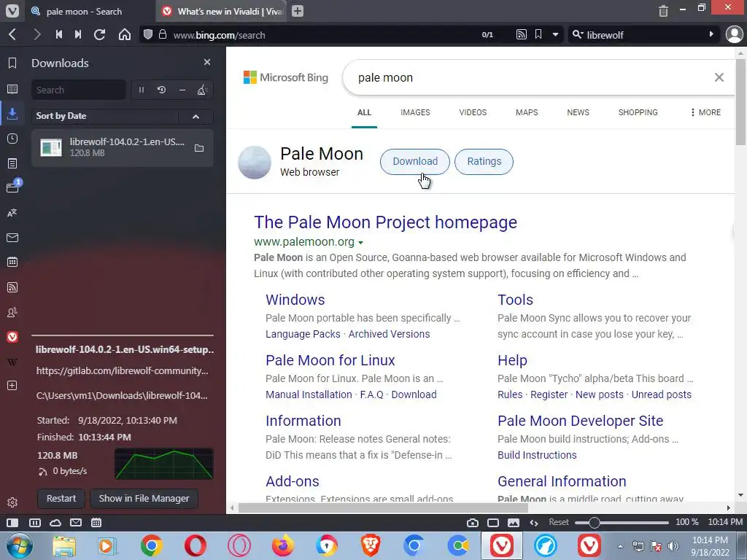Adjust the page zoom slider
747x560 pixels.
coord(622,522)
